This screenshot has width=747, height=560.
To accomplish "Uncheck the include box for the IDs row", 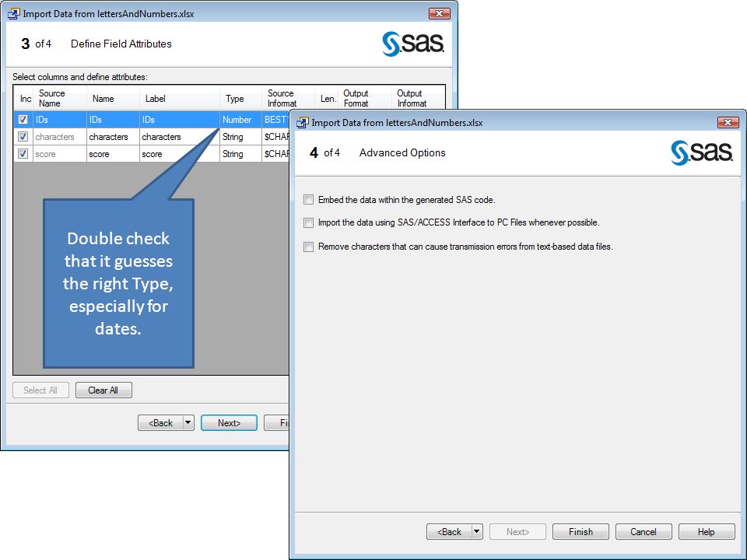I will coord(23,120).
